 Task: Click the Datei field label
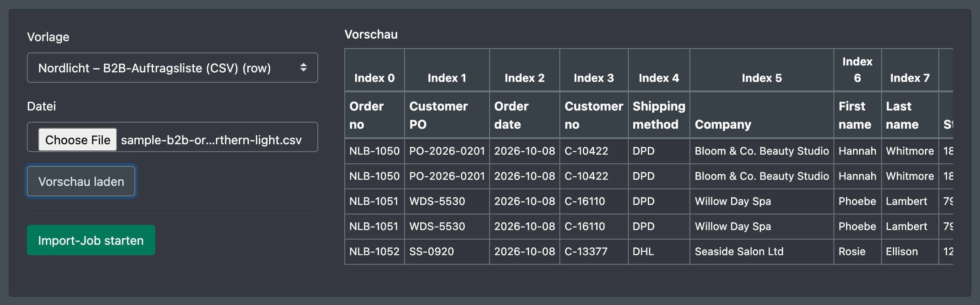tap(42, 106)
